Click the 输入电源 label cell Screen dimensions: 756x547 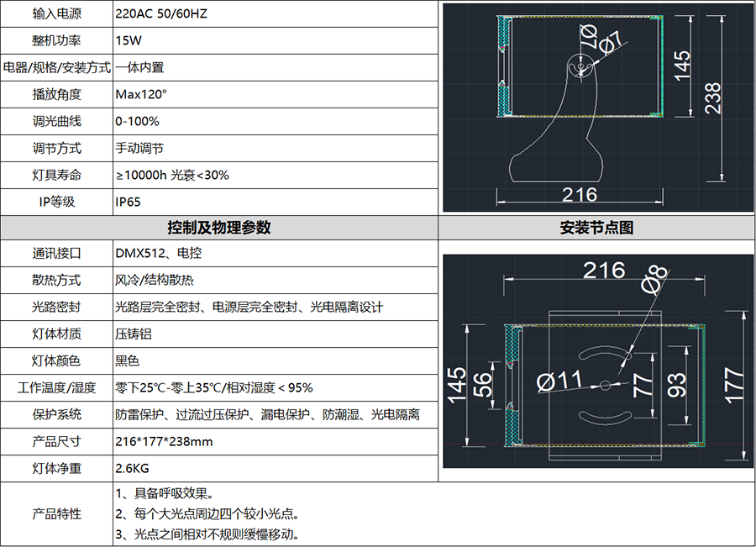(57, 14)
